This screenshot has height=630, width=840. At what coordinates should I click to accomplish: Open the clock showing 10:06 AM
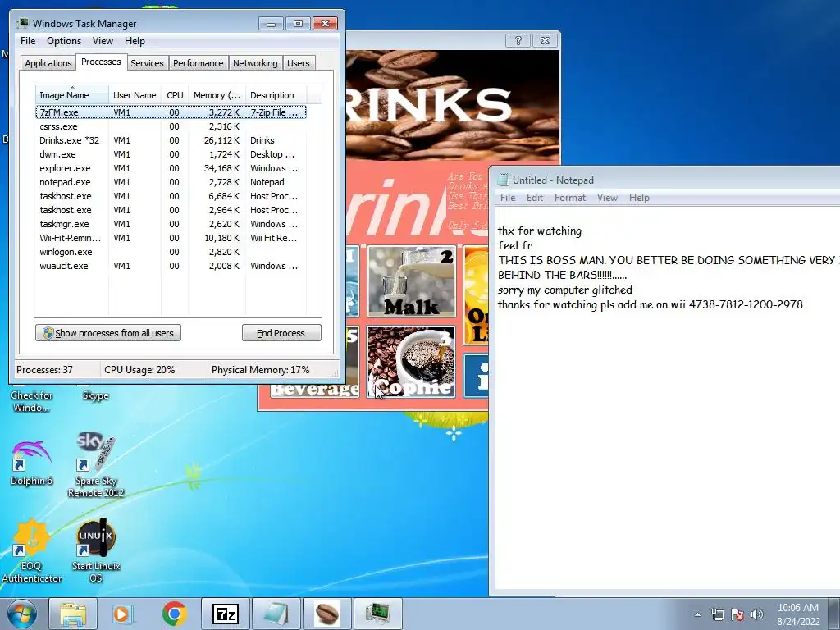pyautogui.click(x=797, y=614)
